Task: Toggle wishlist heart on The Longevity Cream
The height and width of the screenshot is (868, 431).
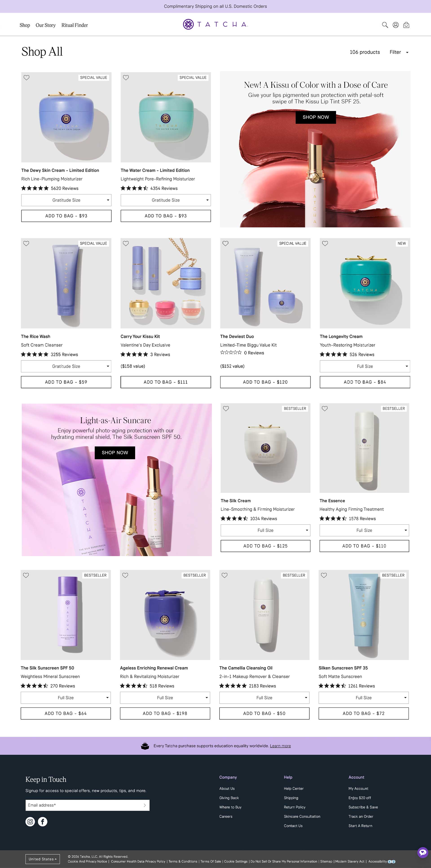Action: click(325, 243)
